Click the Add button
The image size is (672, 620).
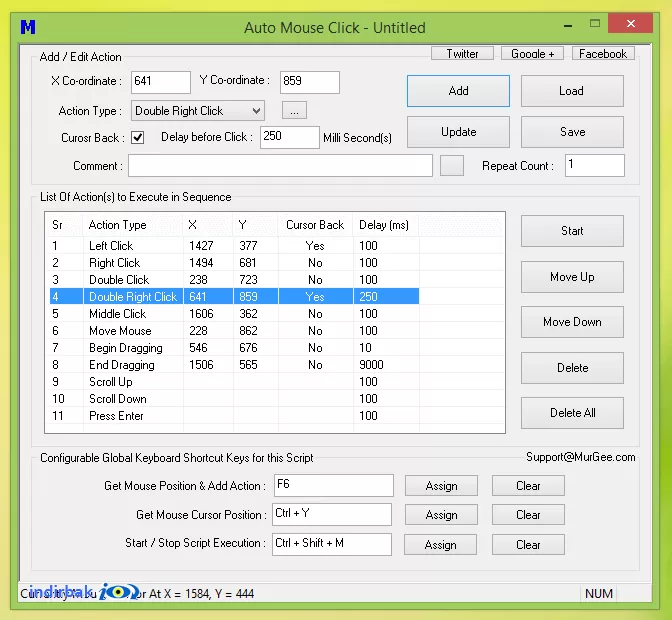tap(458, 91)
